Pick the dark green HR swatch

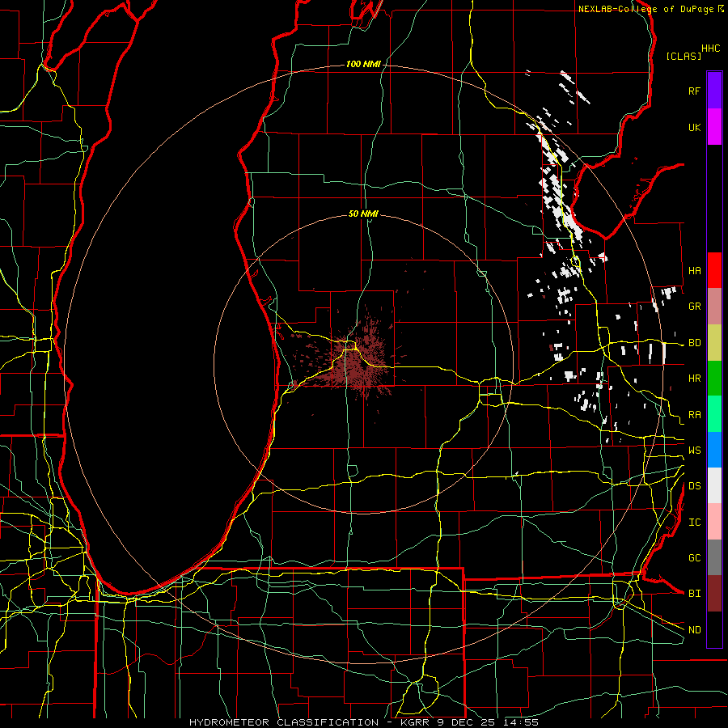[714, 379]
